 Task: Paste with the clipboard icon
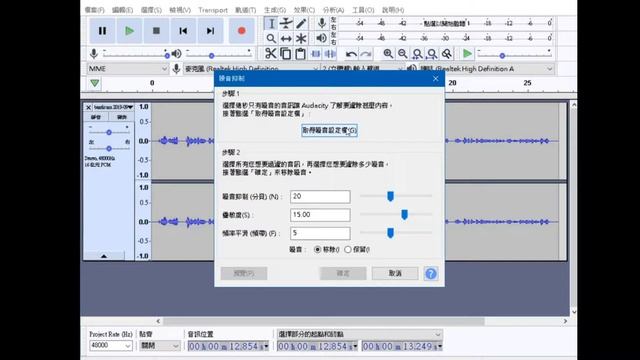pos(300,53)
